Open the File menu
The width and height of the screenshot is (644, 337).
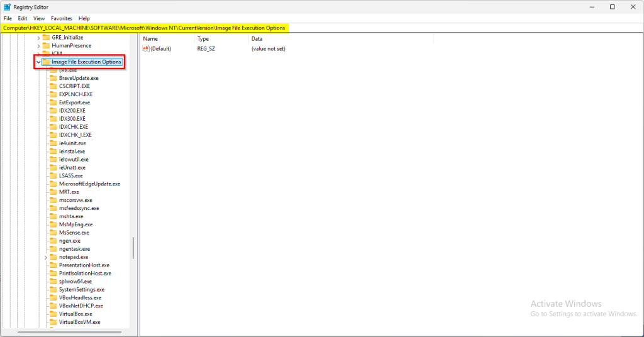8,19
